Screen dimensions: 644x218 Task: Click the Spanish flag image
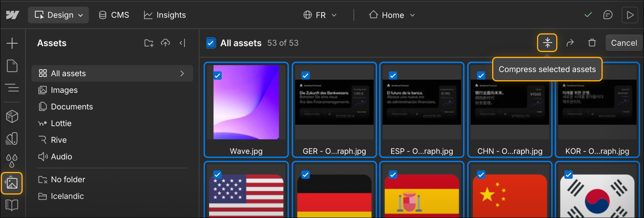coord(422,196)
